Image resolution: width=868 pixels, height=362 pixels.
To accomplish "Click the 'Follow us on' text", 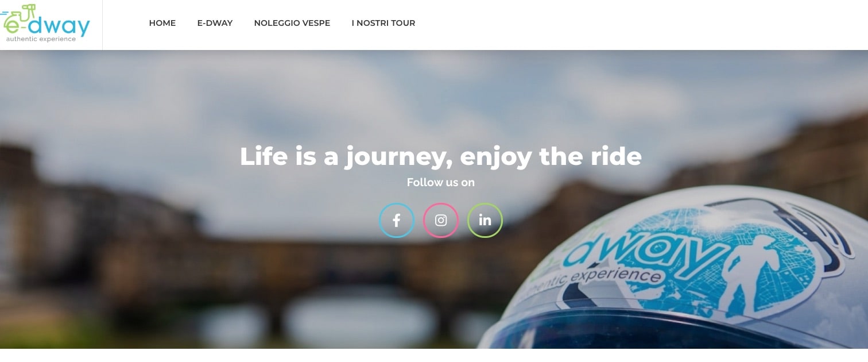I will coord(441,182).
